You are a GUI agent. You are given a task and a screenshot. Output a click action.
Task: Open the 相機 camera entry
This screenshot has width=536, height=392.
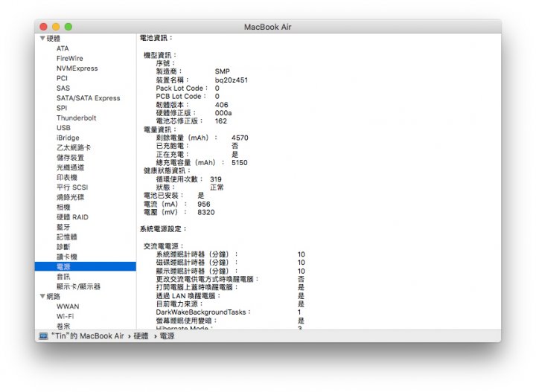(63, 207)
